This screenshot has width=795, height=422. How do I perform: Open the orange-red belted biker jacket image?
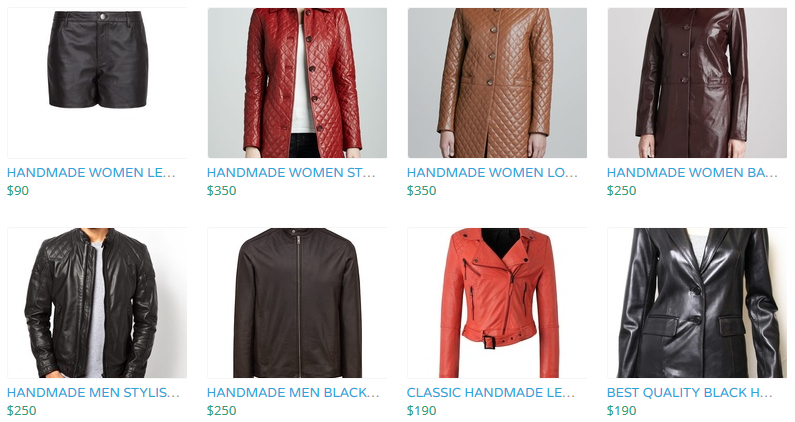click(x=497, y=303)
